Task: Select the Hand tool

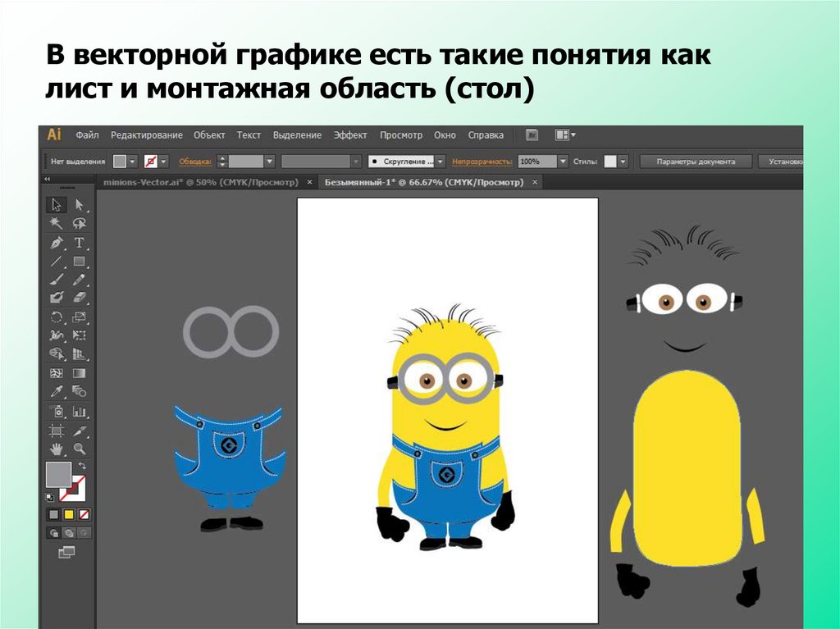Action: [x=57, y=449]
